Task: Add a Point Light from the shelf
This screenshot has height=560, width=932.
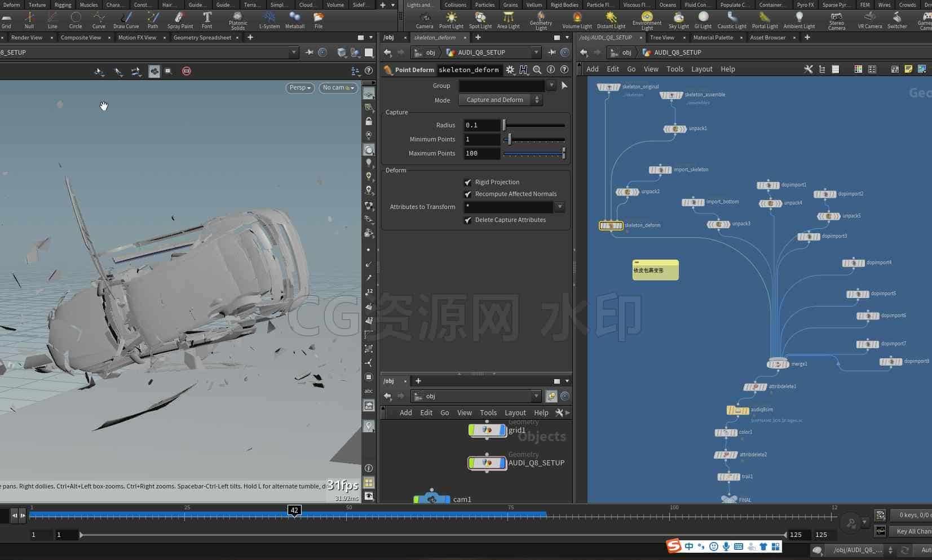Action: (x=451, y=20)
